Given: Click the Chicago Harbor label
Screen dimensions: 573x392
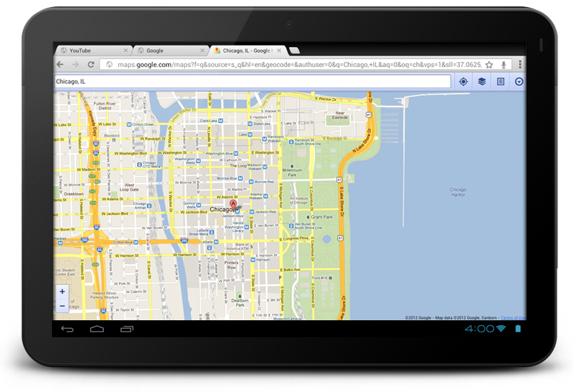Looking at the screenshot, I should point(458,192).
